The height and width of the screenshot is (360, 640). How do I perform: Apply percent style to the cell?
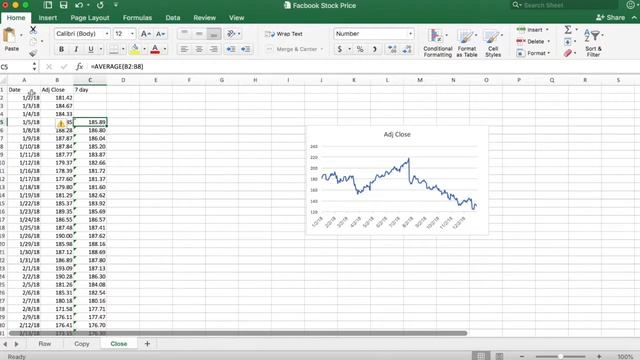(x=360, y=49)
